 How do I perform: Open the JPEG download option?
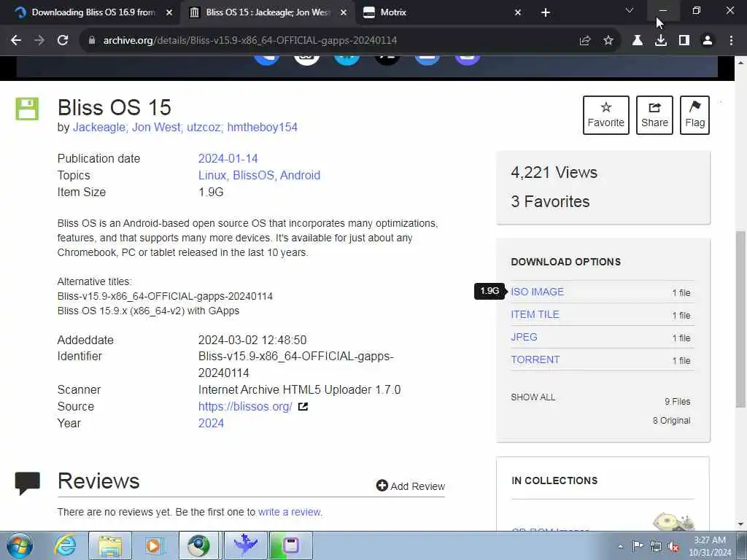coord(524,337)
